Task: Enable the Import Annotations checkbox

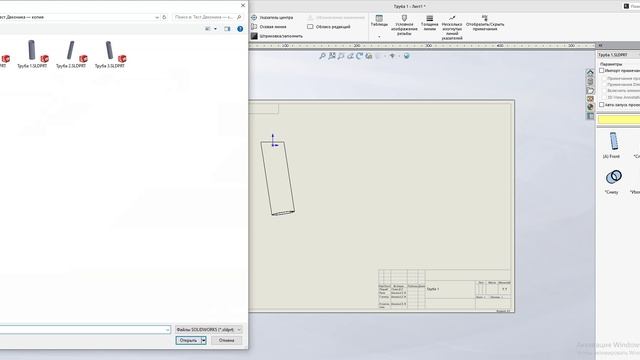Action: coord(602,71)
